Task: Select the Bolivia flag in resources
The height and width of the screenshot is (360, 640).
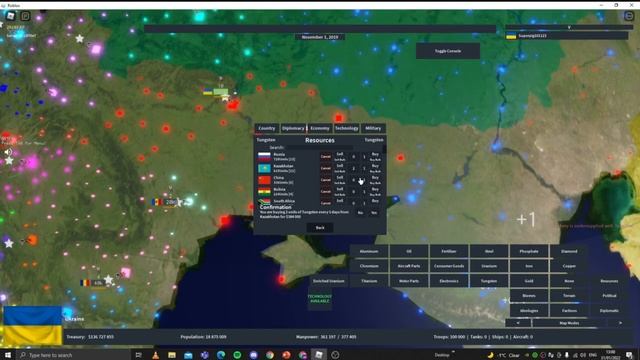Action: coord(264,191)
